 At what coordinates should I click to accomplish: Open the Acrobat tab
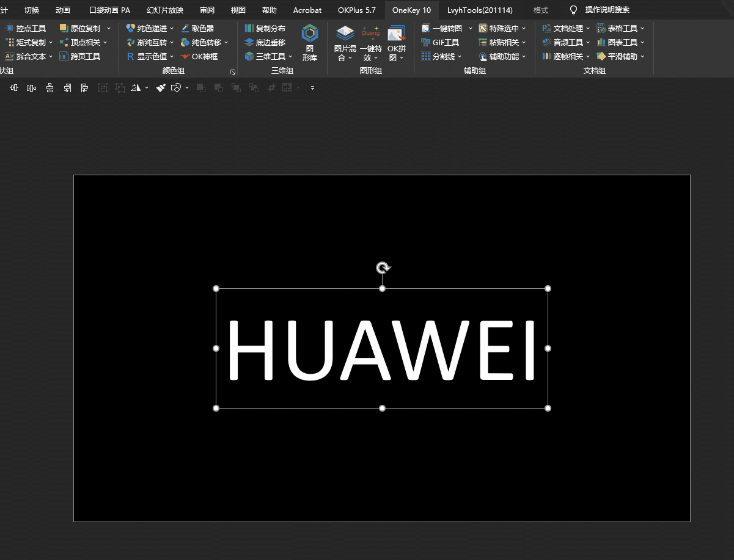307,10
